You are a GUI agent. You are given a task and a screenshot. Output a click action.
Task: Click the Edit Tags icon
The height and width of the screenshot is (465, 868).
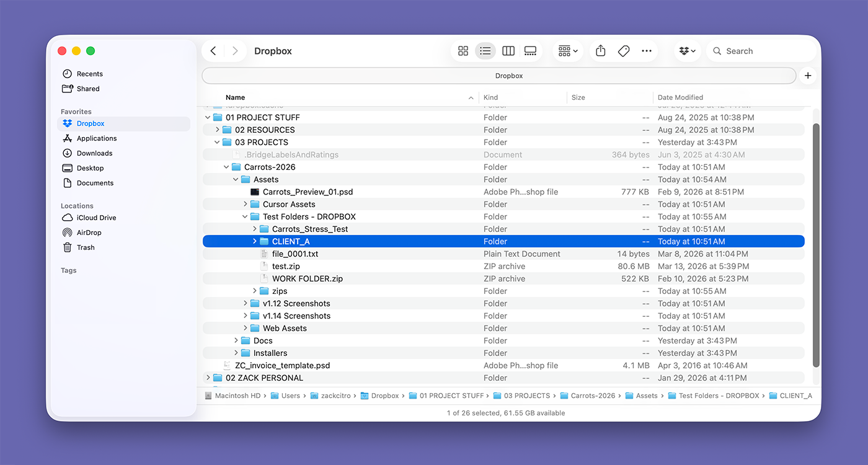[624, 51]
